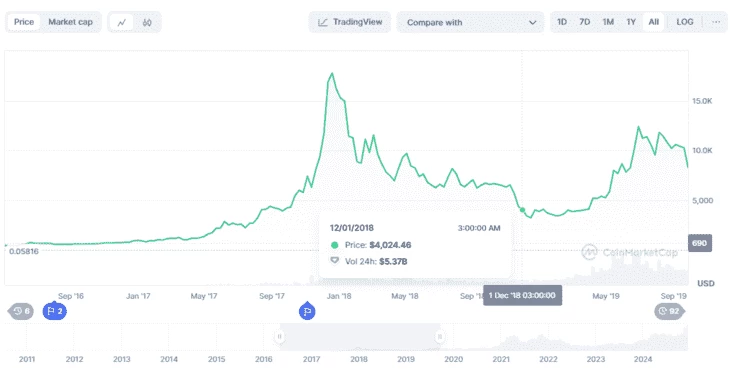Click the green data point on chart line

click(x=522, y=210)
